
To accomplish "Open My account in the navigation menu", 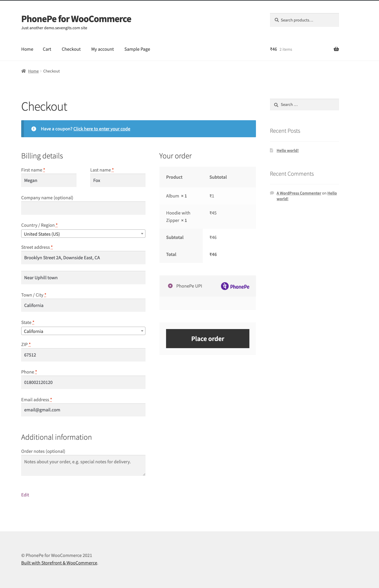I will (x=102, y=49).
